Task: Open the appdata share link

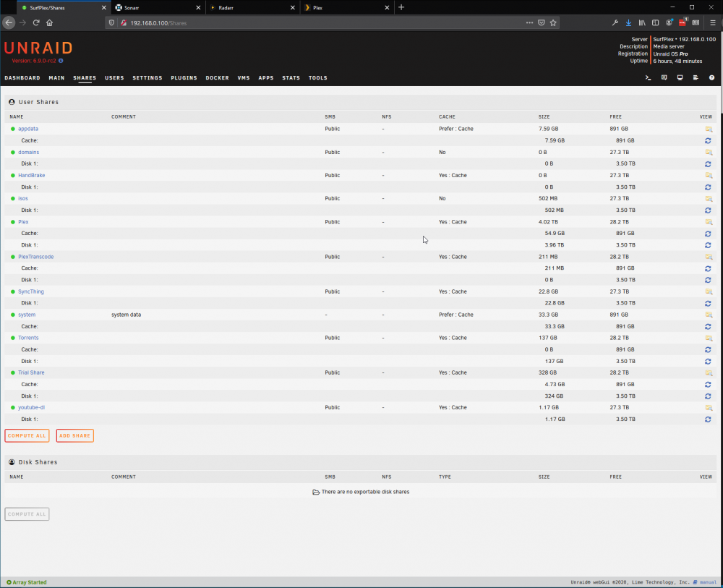Action: (28, 129)
